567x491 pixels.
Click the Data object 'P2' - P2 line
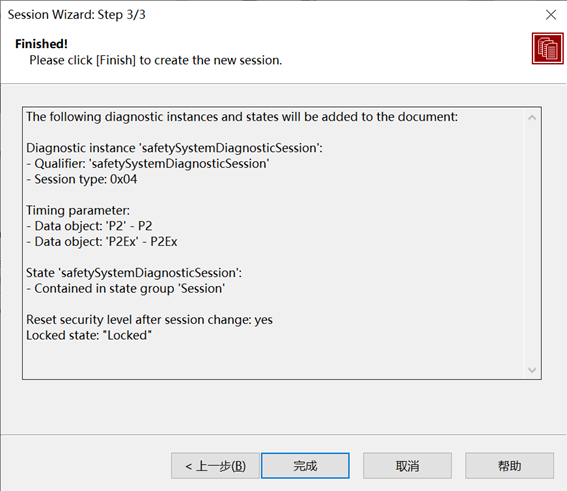click(x=89, y=226)
